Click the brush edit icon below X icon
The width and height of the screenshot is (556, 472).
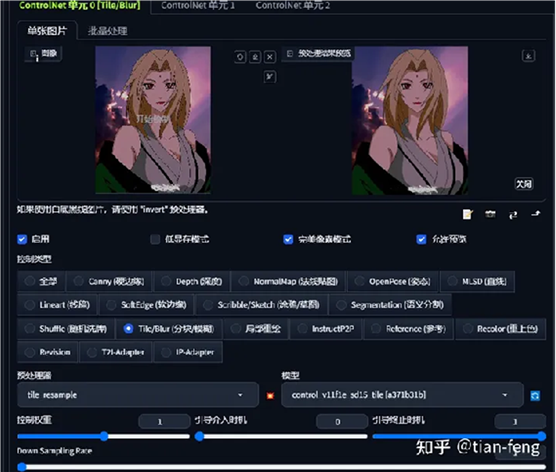tap(270, 77)
